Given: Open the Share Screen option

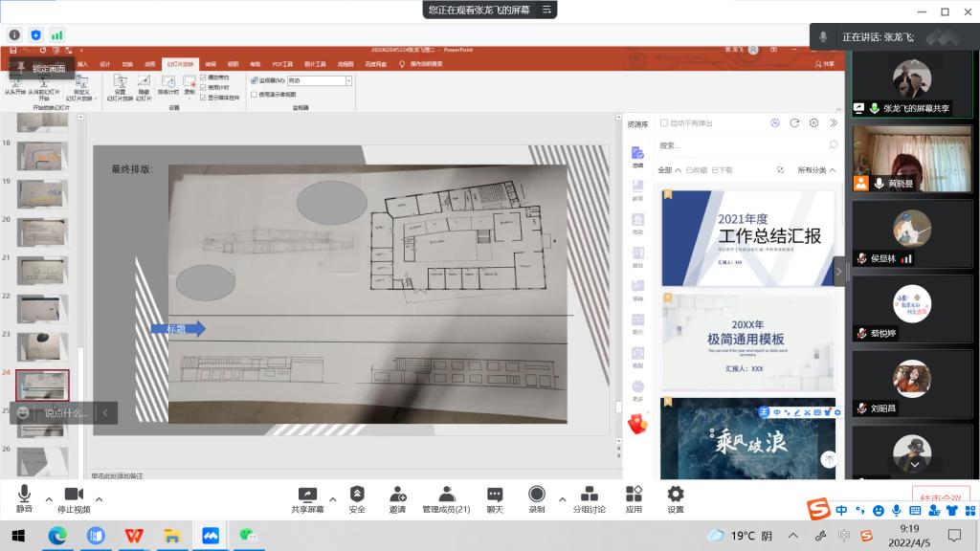Looking at the screenshot, I should pyautogui.click(x=307, y=497).
